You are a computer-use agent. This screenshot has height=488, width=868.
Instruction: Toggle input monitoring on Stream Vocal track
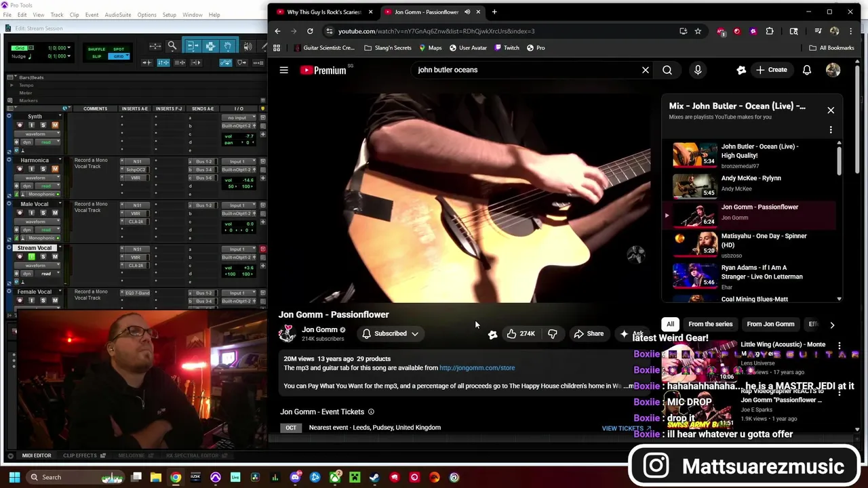point(31,257)
